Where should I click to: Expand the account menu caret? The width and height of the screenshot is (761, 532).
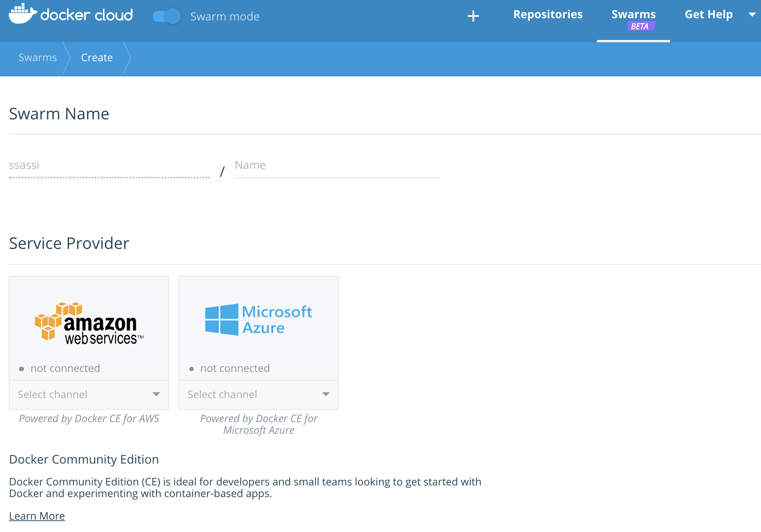752,15
